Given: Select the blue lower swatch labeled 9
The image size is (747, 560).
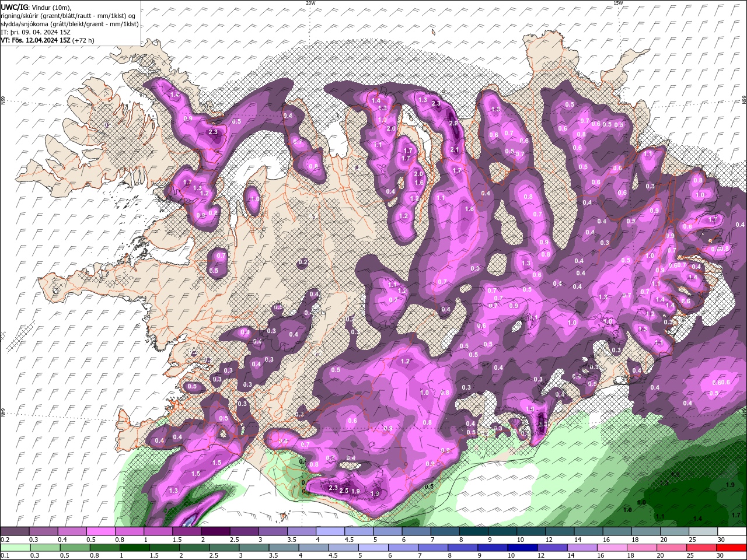Looking at the screenshot, I should [x=492, y=547].
